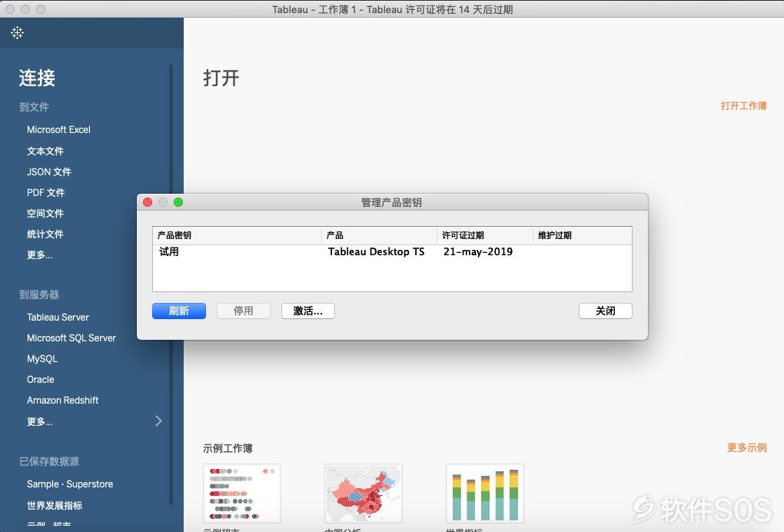The width and height of the screenshot is (784, 532).
Task: Click the Tableau logo icon in sidebar
Action: pos(17,33)
